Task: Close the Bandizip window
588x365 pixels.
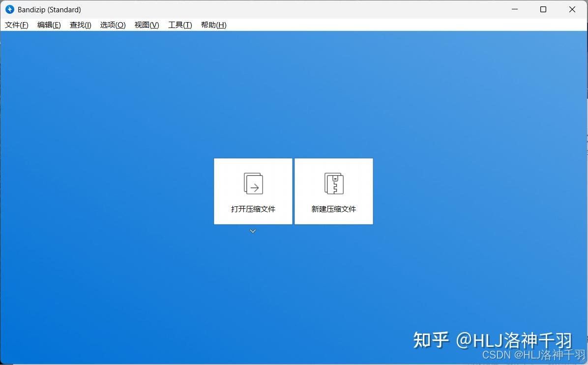Action: [x=572, y=9]
